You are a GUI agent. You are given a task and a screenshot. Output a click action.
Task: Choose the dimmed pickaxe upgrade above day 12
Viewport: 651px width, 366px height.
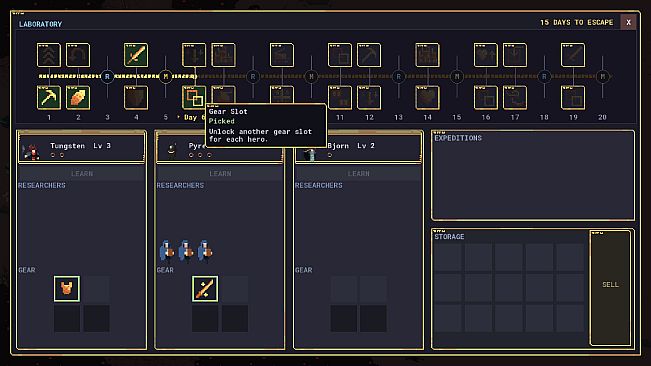(369, 55)
